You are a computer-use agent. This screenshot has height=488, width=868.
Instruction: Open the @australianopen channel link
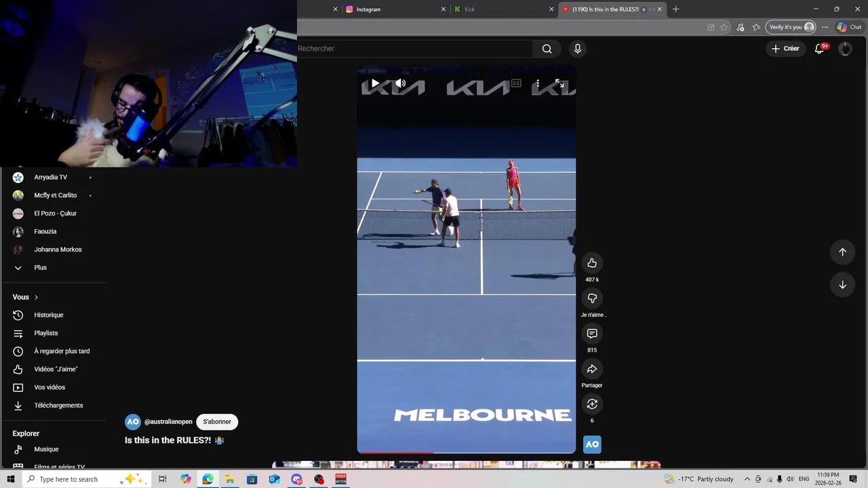[168, 422]
